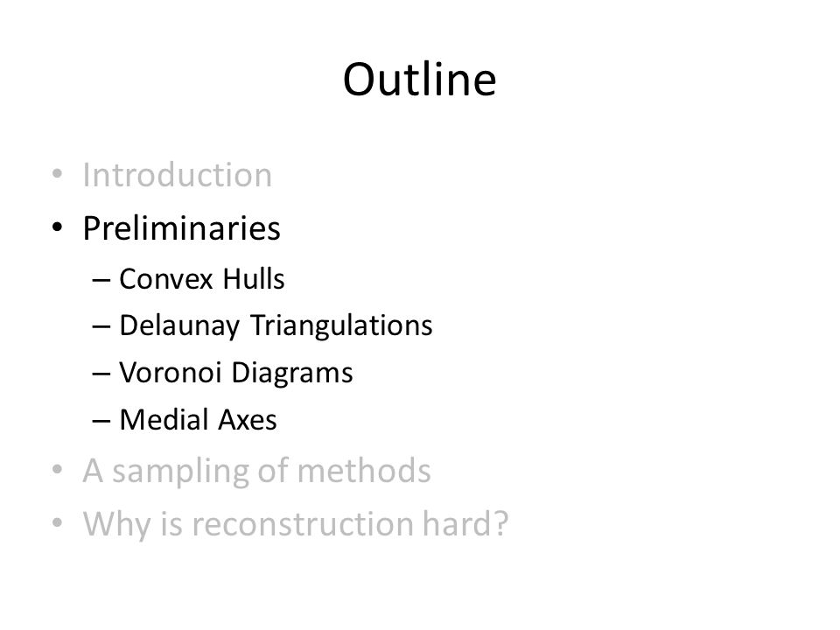Select the word Voronoi
Screen dimensions: 840x630
[171, 373]
